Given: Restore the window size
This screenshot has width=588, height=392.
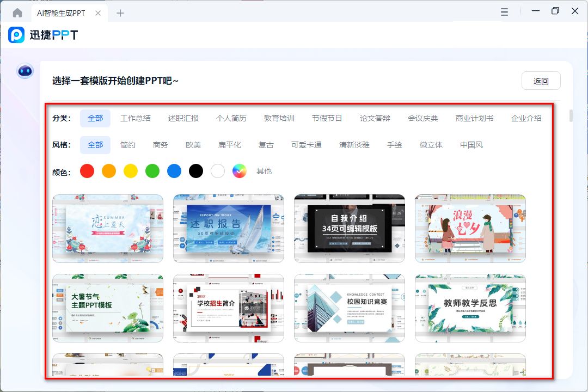Looking at the screenshot, I should coord(555,11).
